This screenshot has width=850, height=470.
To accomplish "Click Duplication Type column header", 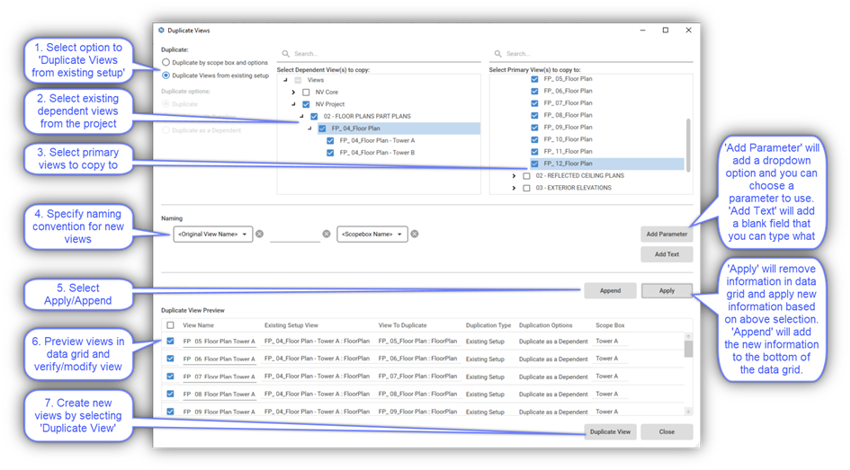I will [x=488, y=325].
